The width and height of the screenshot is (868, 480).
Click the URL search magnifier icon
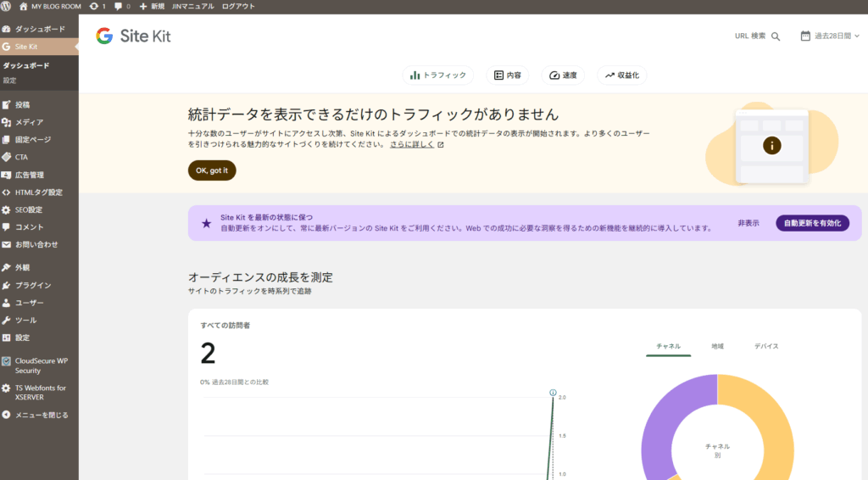click(x=776, y=36)
